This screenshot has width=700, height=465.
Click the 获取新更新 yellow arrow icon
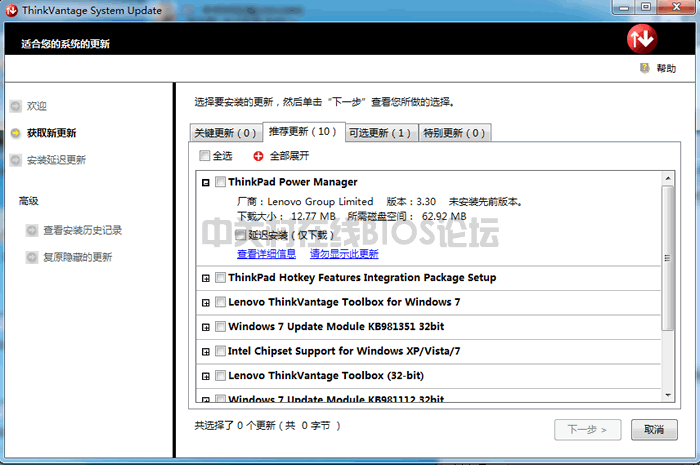click(x=16, y=133)
